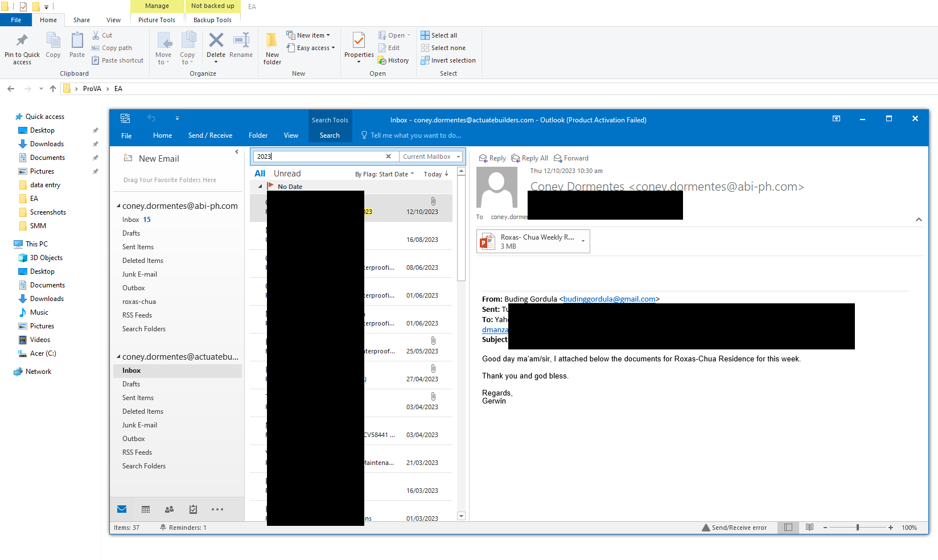This screenshot has height=560, width=938.
Task: Open Downloads in Quick access
Action: 47,144
